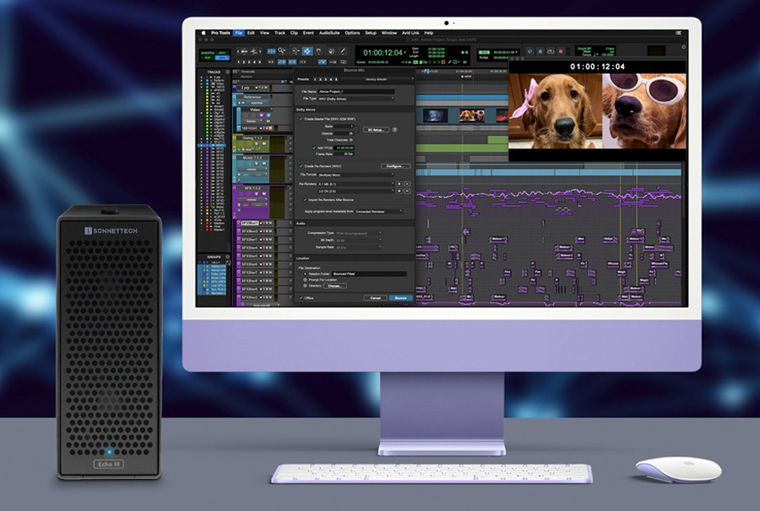Toggle Create Re-Renders checkbox

click(x=301, y=166)
